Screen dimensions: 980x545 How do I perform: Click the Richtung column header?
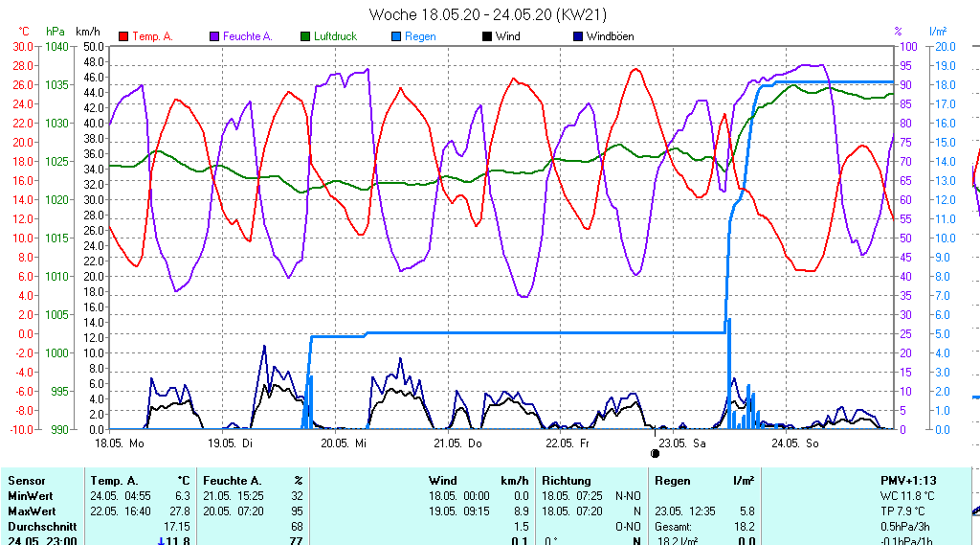pos(568,481)
